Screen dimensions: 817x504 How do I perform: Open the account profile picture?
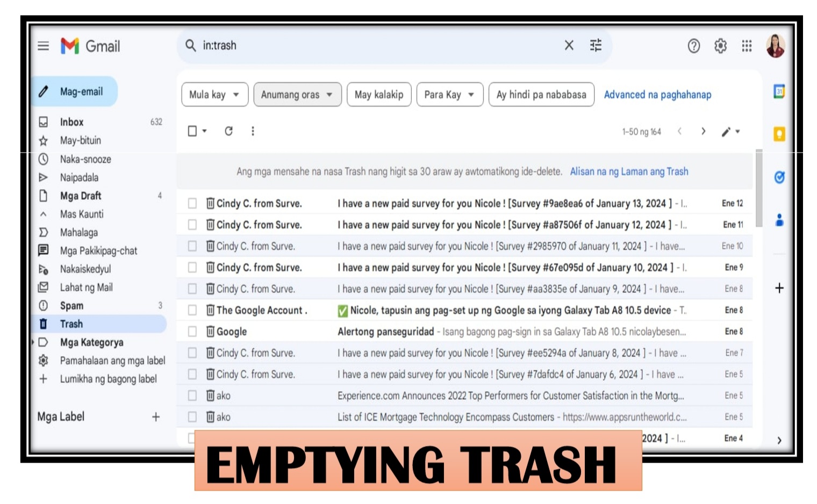click(x=775, y=46)
